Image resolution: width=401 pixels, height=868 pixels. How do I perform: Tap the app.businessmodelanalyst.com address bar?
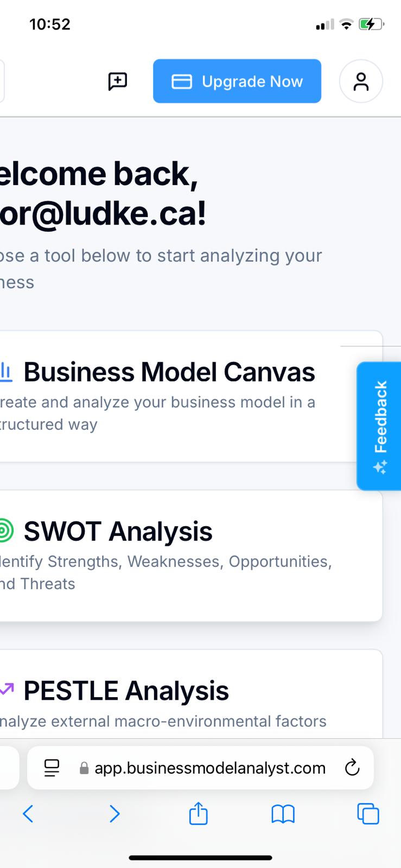[210, 768]
